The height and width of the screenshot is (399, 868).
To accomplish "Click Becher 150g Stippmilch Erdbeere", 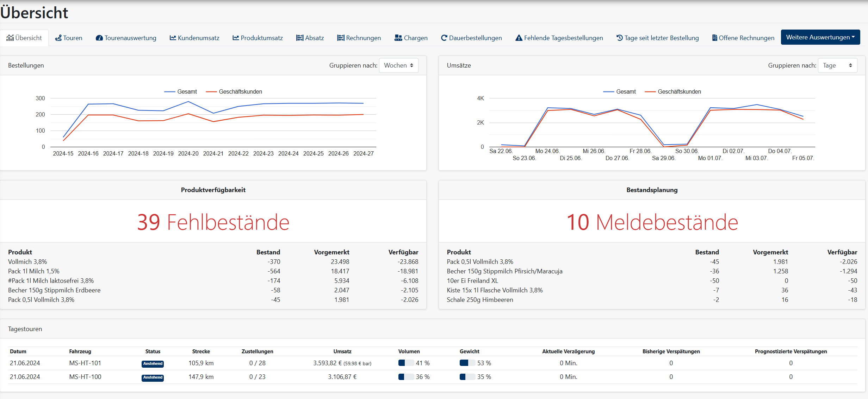I will [54, 290].
